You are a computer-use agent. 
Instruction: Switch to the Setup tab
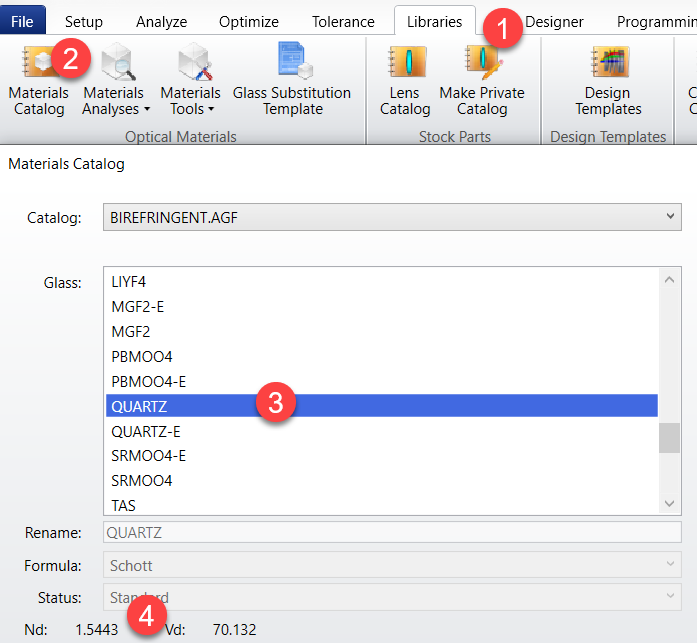(84, 21)
